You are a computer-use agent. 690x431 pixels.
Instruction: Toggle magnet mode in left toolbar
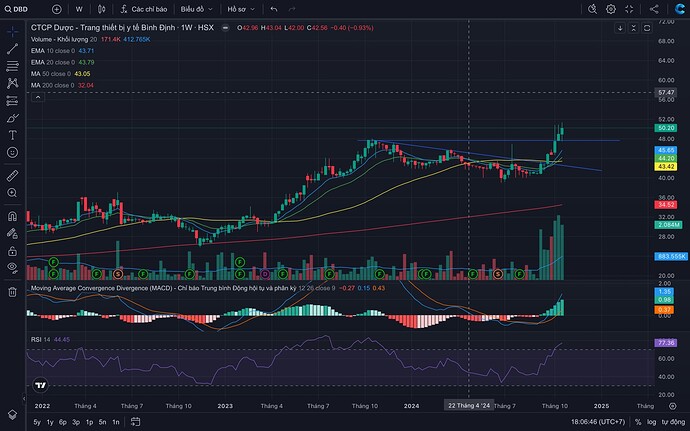click(12, 216)
